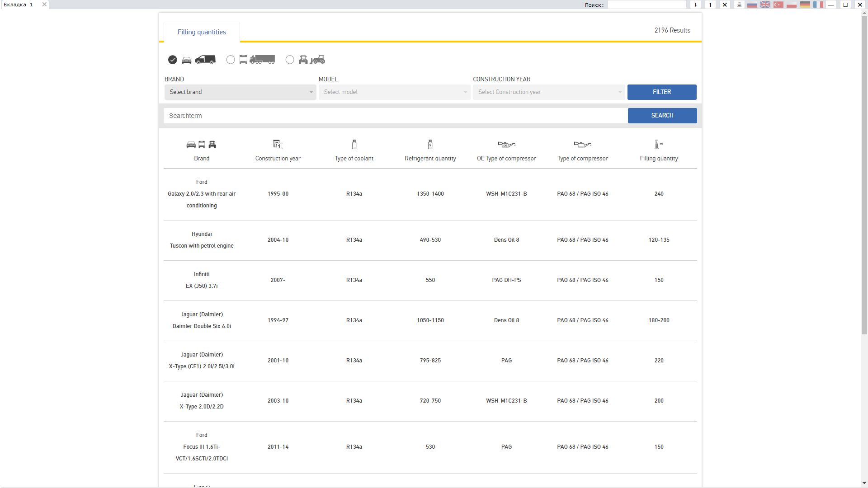This screenshot has height=488, width=868.
Task: Select the bus and truck radio option
Action: (x=231, y=60)
